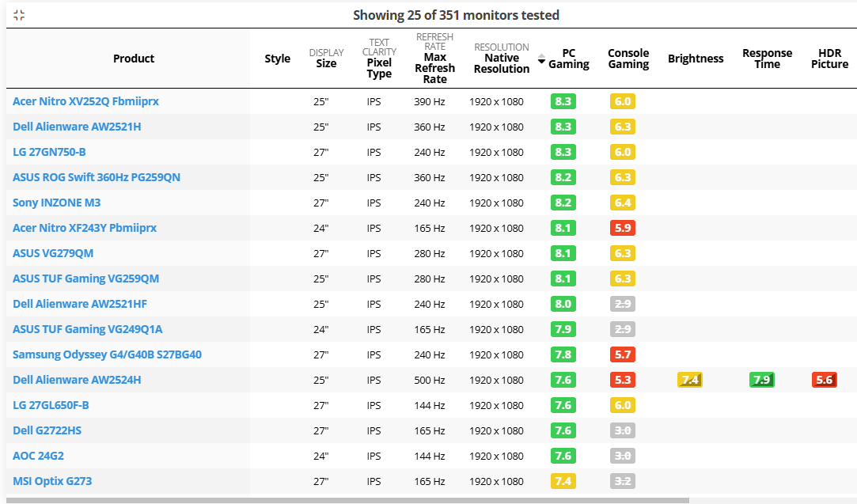Click the sort arrow beside PC Gaming
The width and height of the screenshot is (857, 504).
pos(541,60)
